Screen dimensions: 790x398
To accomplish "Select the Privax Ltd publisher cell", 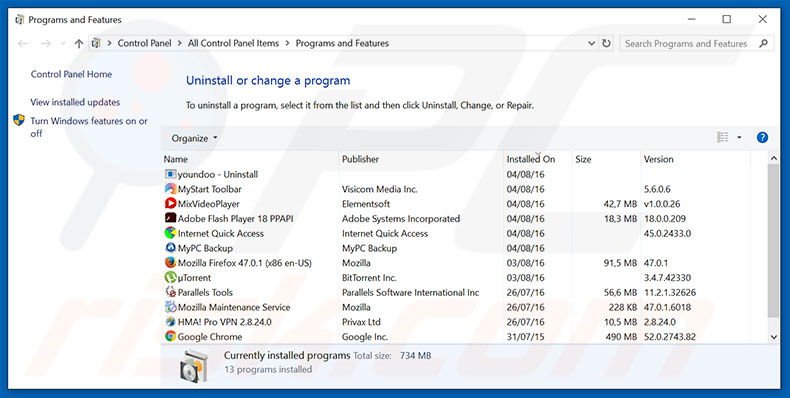I will (x=361, y=322).
